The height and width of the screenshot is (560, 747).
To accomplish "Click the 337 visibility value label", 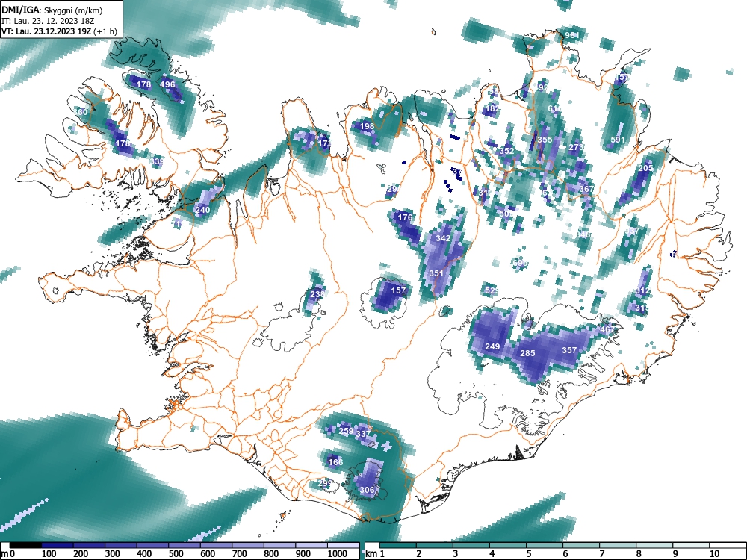I will click(x=363, y=434).
